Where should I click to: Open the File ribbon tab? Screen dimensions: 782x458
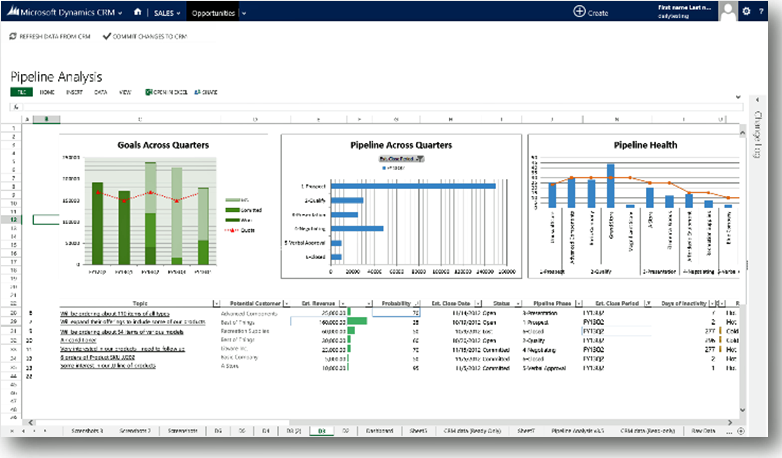click(20, 91)
